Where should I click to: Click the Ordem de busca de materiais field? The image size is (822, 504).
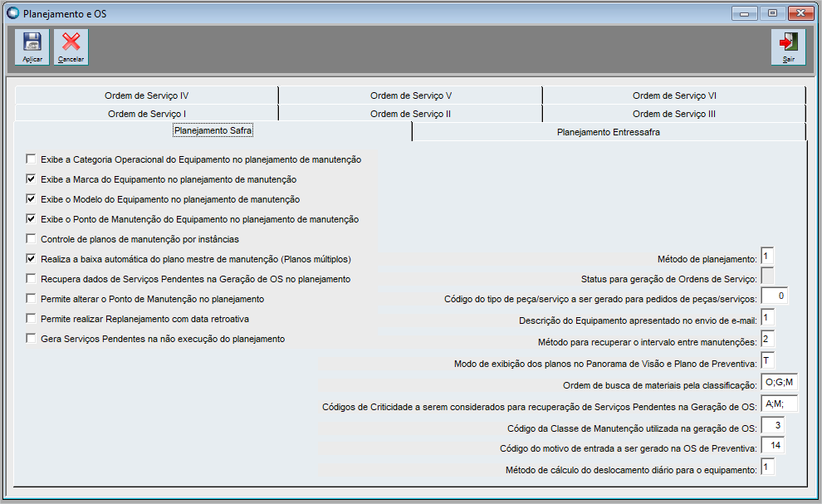tap(779, 382)
